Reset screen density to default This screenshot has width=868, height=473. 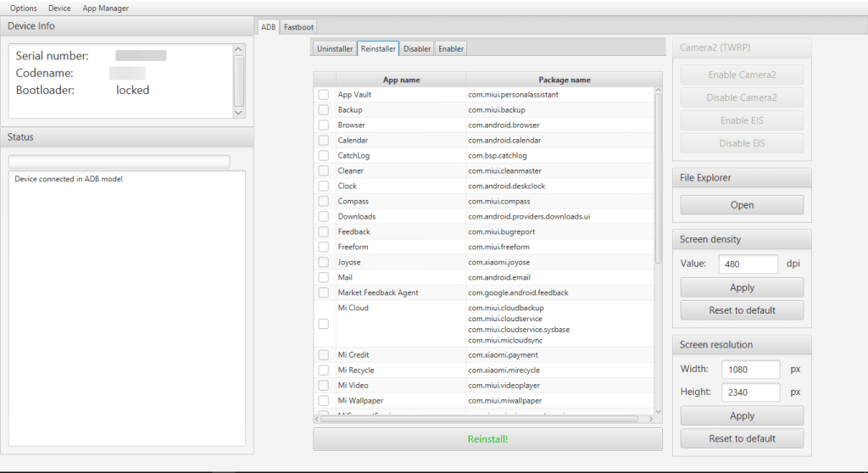point(742,311)
